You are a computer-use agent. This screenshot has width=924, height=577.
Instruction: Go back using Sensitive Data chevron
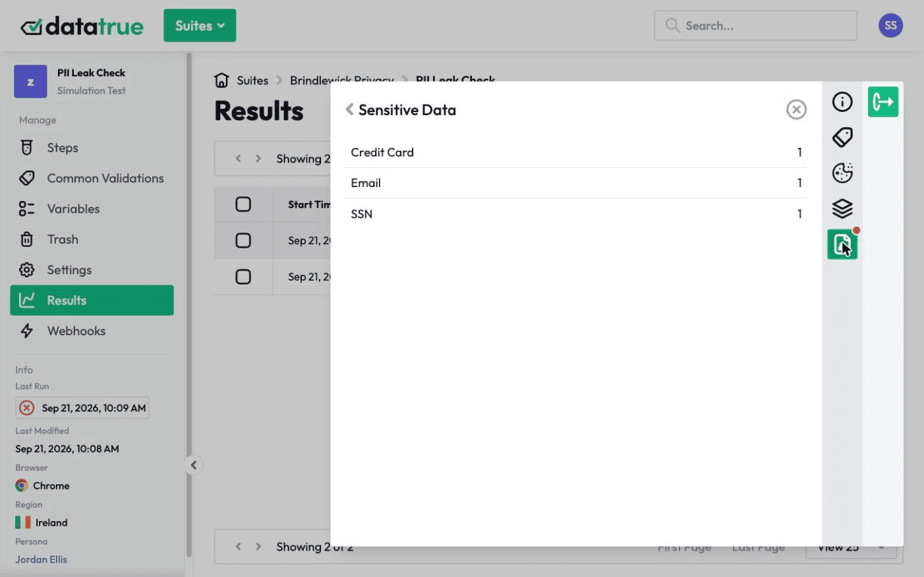(350, 109)
